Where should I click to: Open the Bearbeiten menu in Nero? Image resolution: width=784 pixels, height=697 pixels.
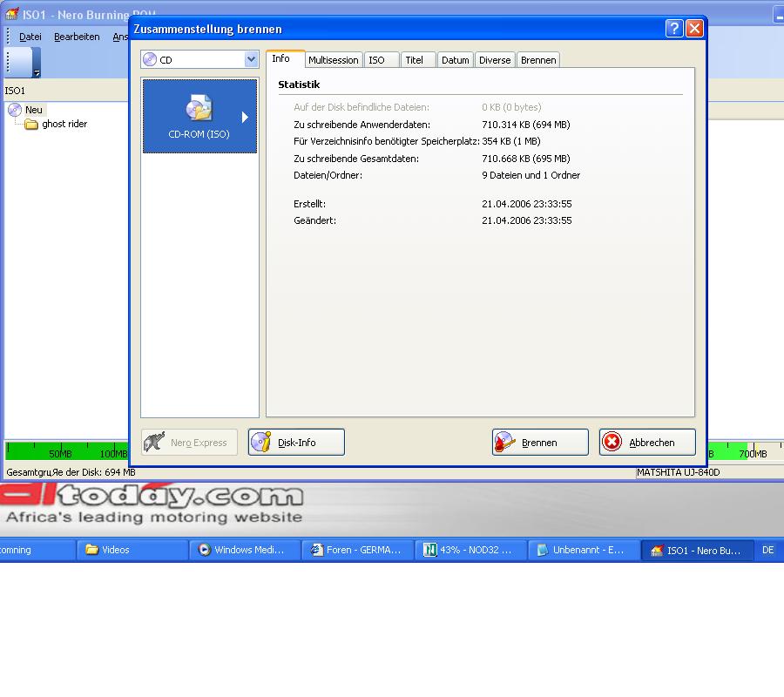[77, 37]
